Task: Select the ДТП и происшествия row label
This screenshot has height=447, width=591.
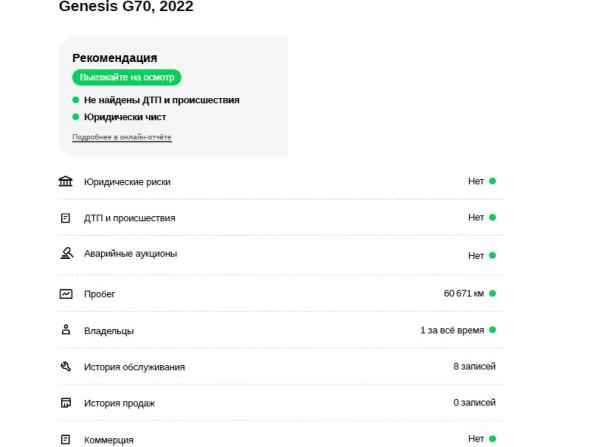Action: pyautogui.click(x=129, y=218)
